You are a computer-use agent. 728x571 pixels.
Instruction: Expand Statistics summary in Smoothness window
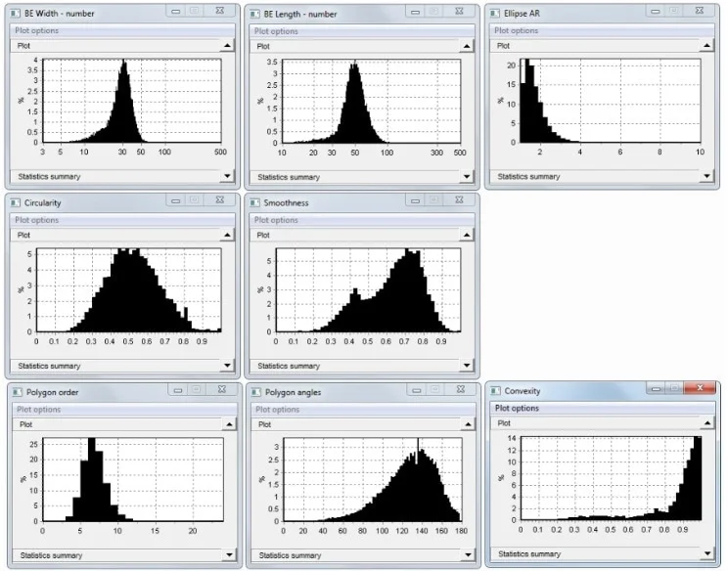(468, 366)
